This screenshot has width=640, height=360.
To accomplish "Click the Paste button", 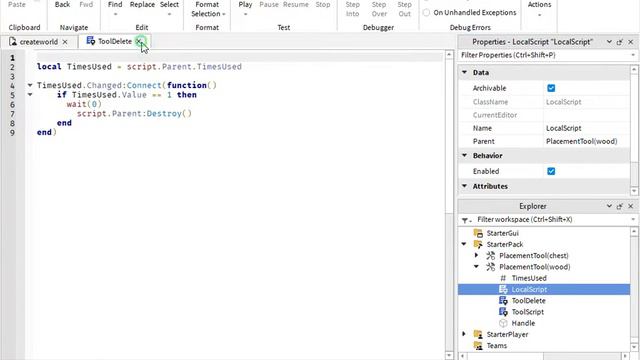I will click(17, 4).
